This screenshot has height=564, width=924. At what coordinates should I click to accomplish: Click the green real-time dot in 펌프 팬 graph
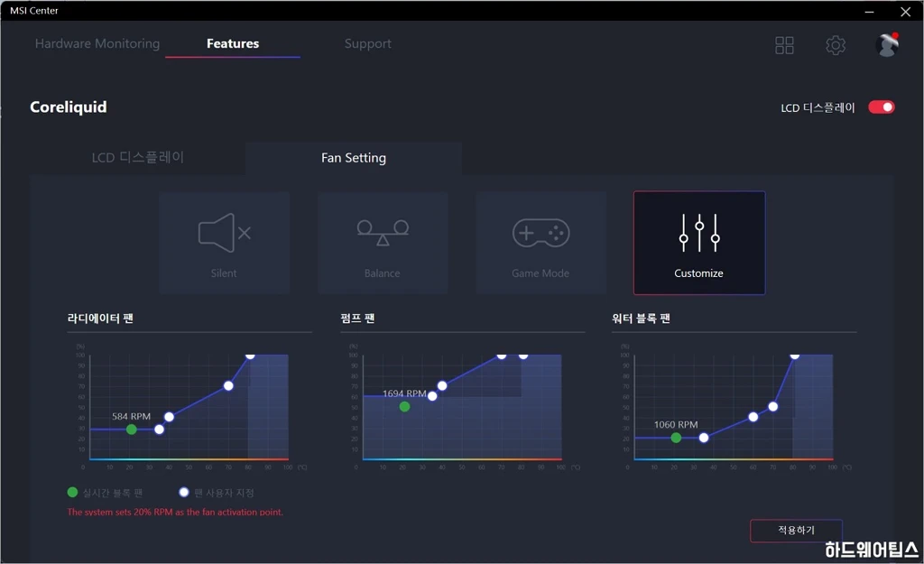405,407
